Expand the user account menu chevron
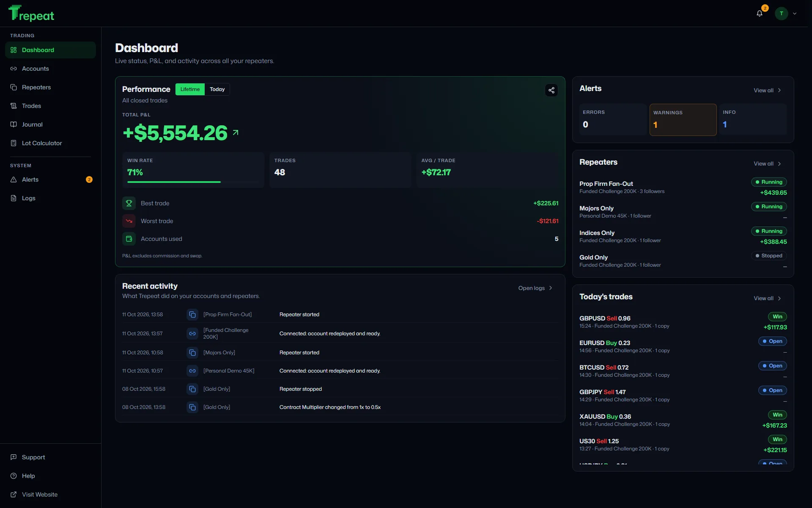 pos(795,14)
